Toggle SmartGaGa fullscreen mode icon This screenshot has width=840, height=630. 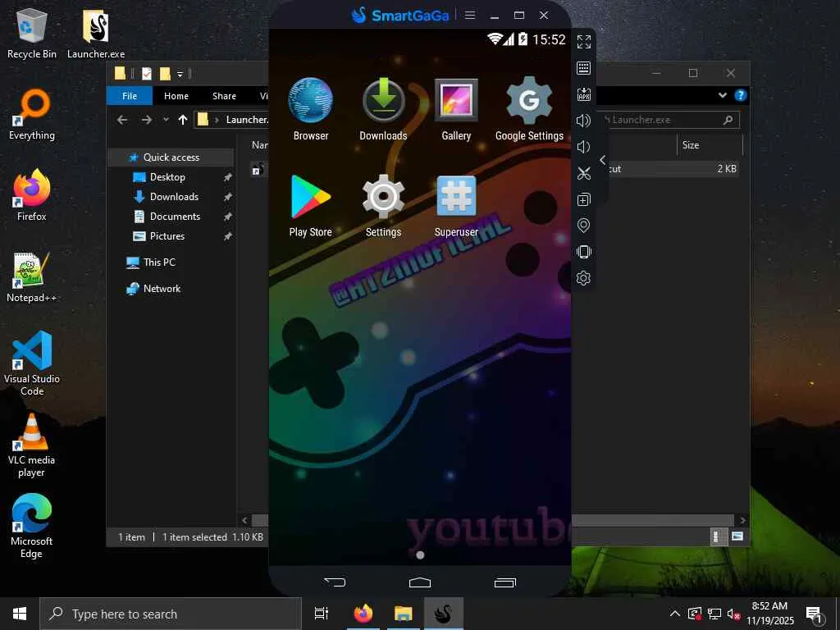point(584,41)
